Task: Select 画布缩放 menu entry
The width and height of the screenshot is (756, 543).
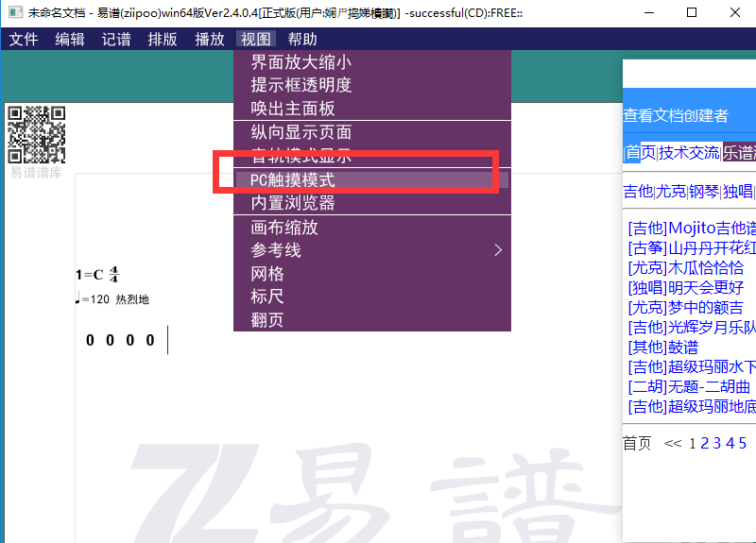Action: [371, 228]
